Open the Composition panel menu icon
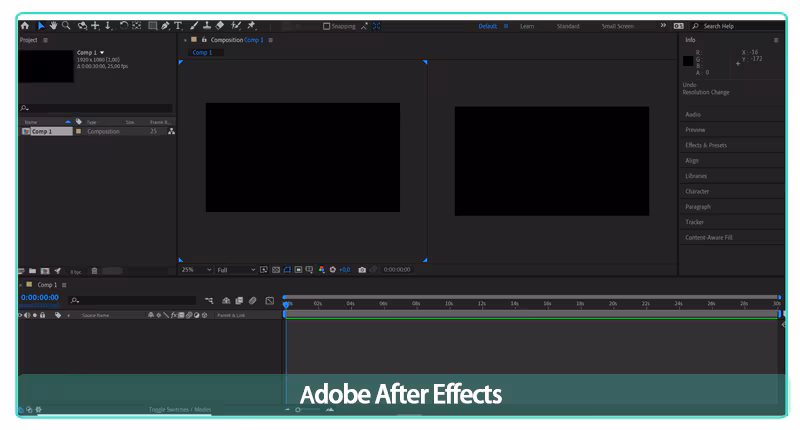 (270, 40)
